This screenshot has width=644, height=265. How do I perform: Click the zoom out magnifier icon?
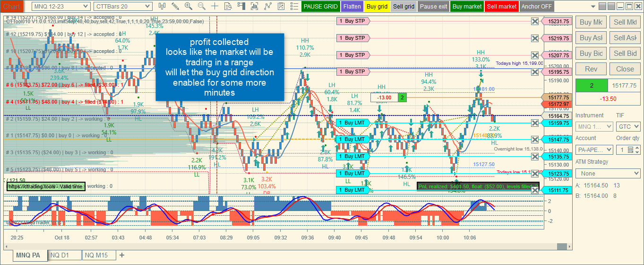(202, 6)
